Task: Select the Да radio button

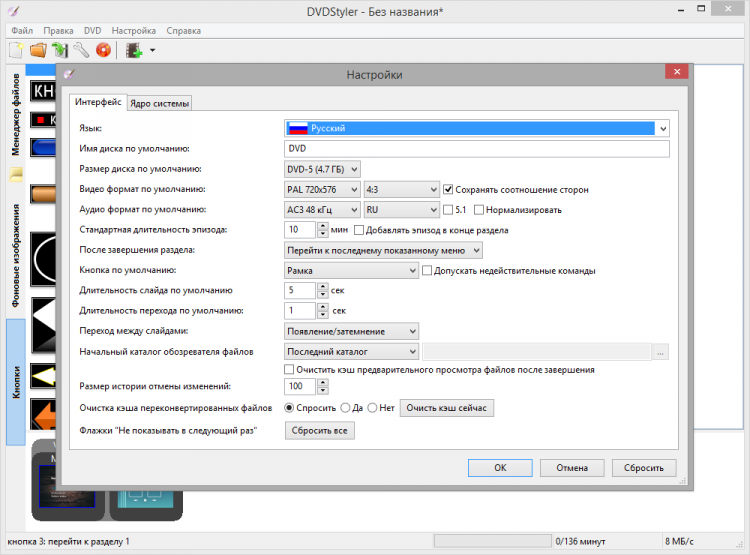Action: pos(345,408)
